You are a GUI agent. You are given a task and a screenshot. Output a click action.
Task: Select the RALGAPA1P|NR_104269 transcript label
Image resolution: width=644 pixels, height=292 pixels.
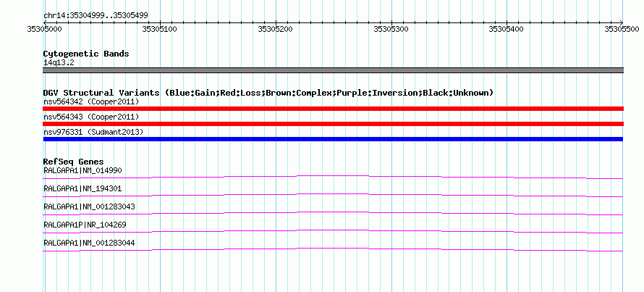click(85, 225)
